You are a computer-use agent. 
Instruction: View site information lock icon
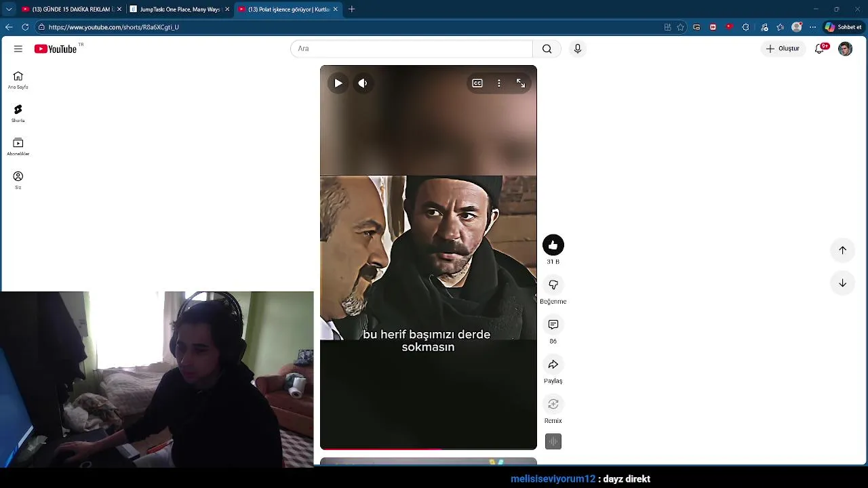[x=41, y=27]
